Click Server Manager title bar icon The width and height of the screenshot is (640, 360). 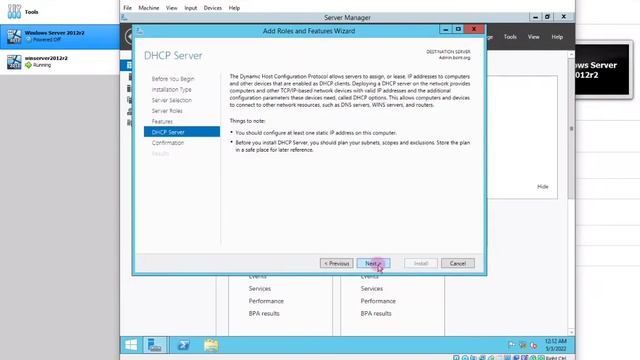124,18
